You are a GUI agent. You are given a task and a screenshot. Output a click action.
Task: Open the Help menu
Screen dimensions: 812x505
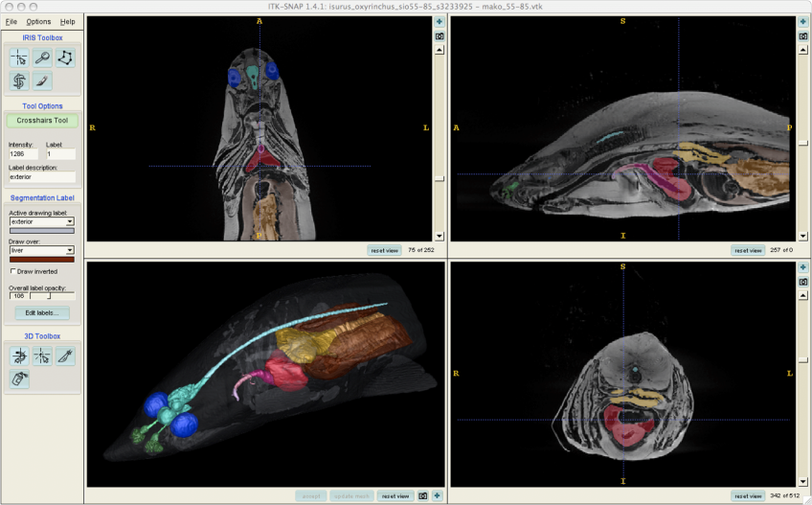[67, 21]
